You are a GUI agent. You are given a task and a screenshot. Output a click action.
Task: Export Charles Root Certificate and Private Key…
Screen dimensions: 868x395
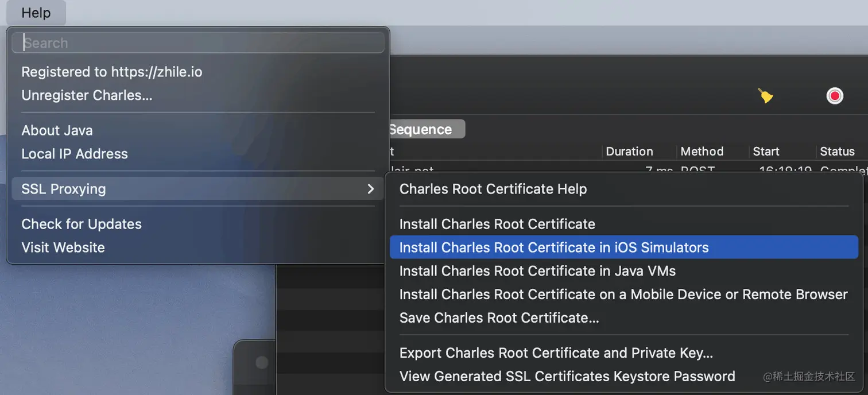pyautogui.click(x=624, y=353)
